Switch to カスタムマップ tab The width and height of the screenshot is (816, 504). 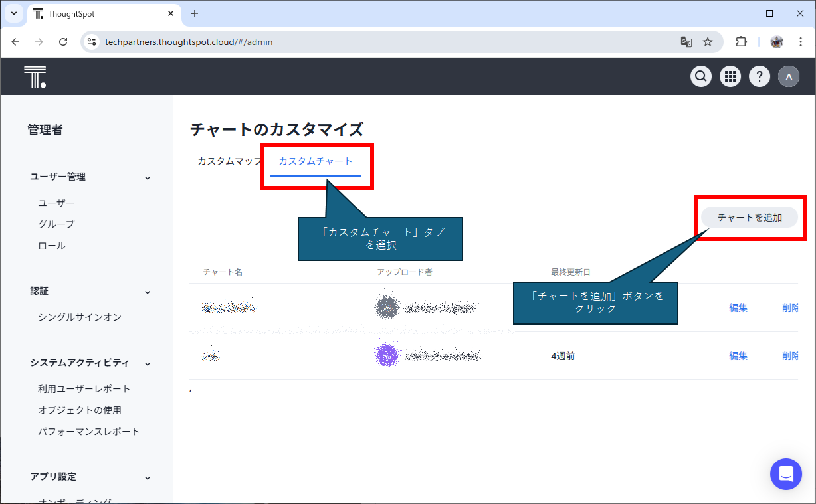click(x=229, y=161)
